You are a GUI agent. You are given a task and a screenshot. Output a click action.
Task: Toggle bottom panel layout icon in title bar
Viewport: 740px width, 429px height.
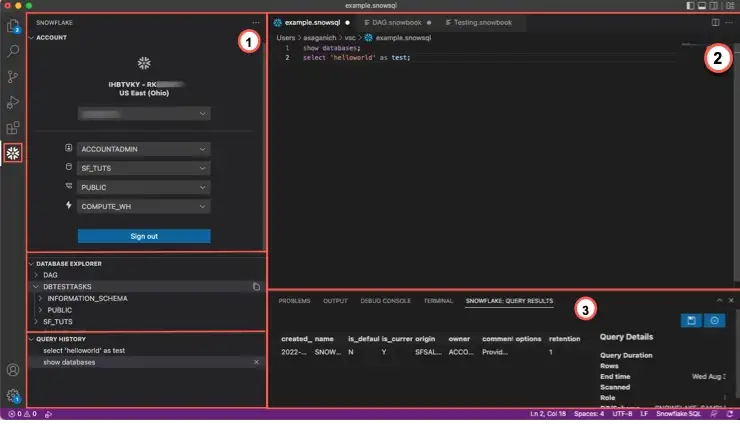[702, 6]
